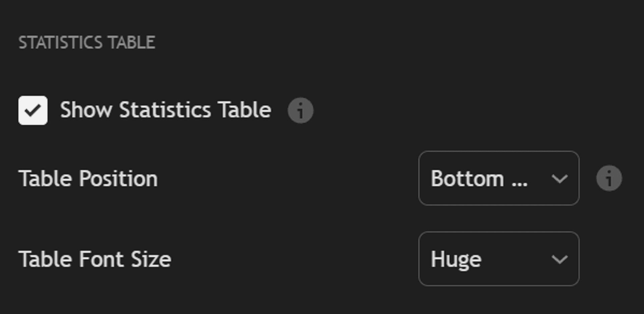Click the info icon next to Table Position dropdown
644x314 pixels.
click(609, 178)
